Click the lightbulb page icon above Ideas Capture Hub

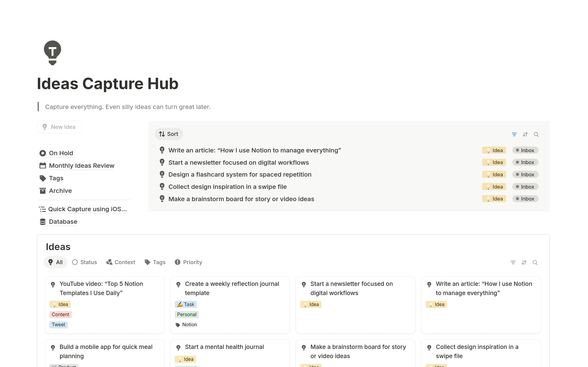tap(52, 53)
